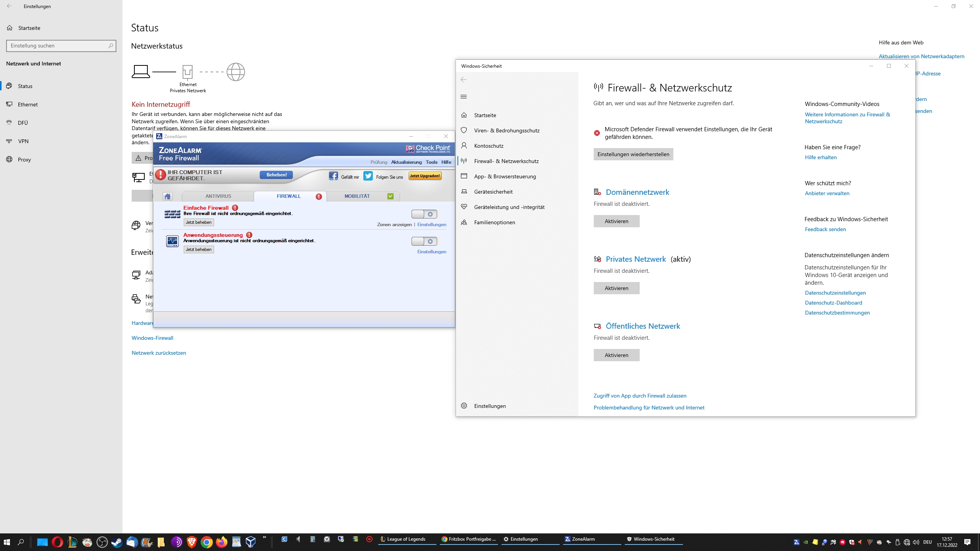
Task: Click the ZoneAlarm home icon tab
Action: 167,196
